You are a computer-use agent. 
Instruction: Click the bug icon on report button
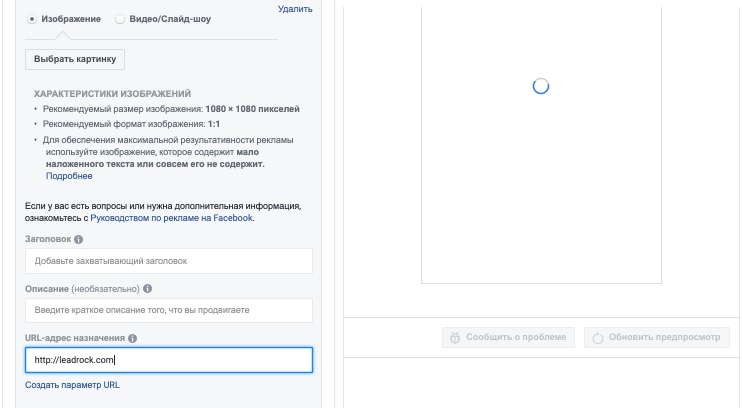coord(455,337)
